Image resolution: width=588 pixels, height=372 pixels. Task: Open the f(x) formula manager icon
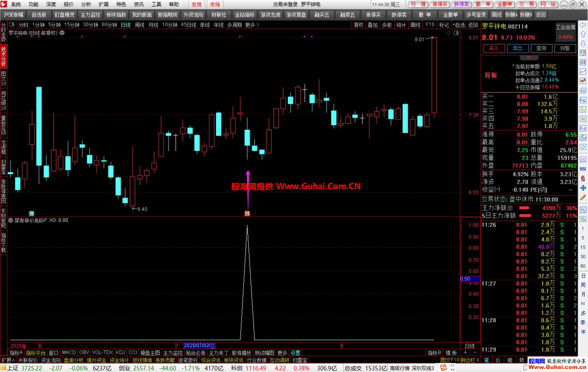[x=583, y=138]
